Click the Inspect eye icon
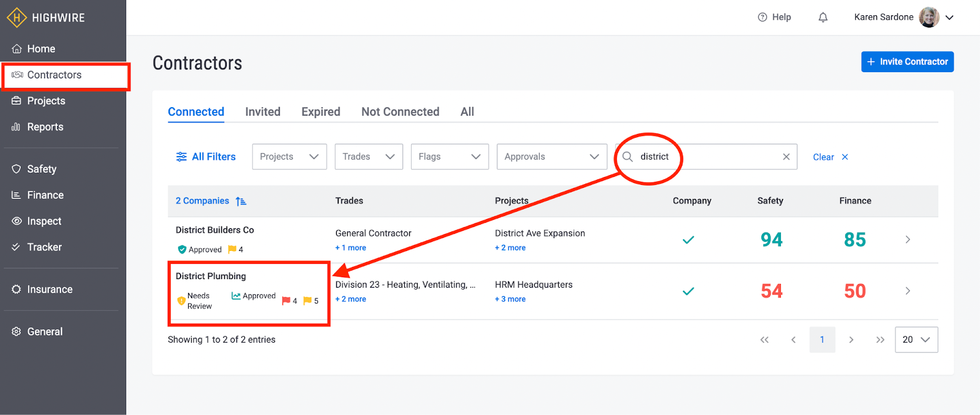Viewport: 980px width, 415px height. (x=17, y=221)
